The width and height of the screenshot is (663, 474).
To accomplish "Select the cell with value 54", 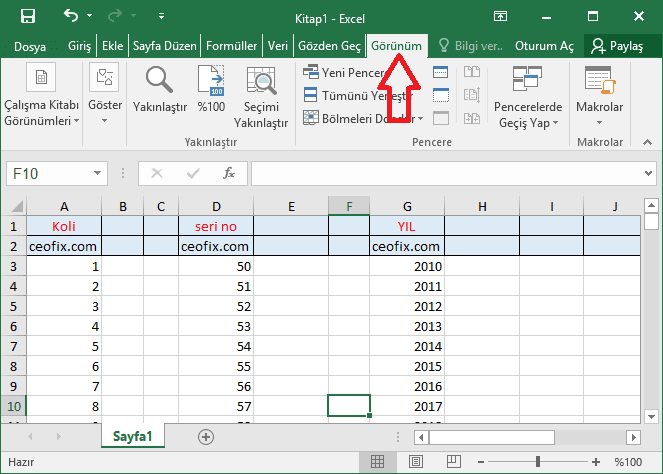I will coord(216,346).
